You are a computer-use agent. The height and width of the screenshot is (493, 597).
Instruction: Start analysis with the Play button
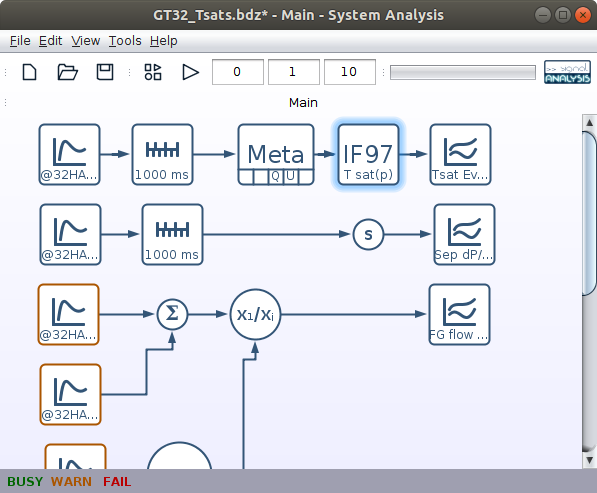[190, 72]
